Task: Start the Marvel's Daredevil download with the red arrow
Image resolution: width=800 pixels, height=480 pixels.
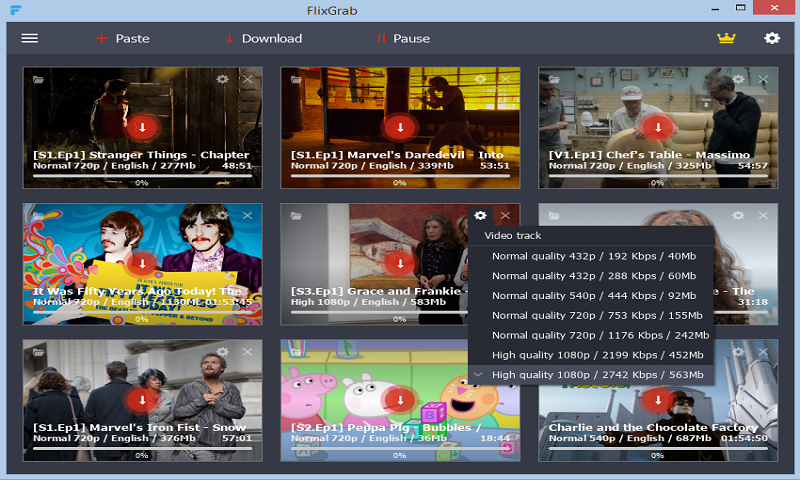Action: (x=400, y=128)
